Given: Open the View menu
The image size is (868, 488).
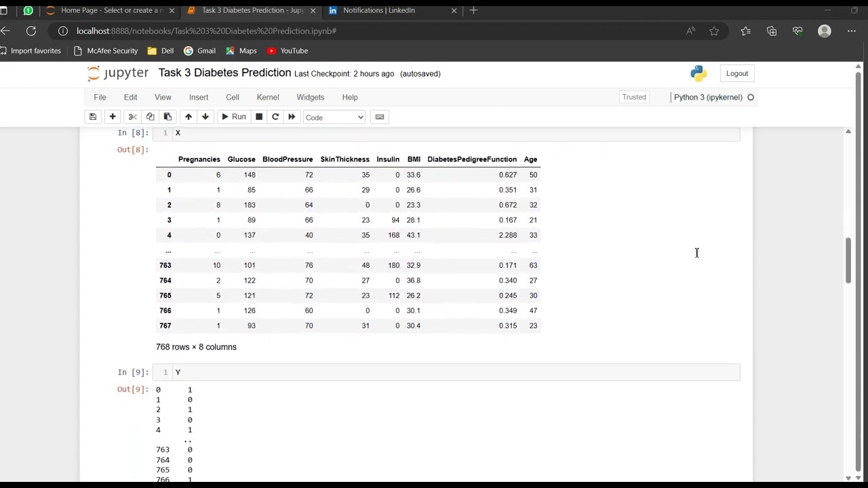Looking at the screenshot, I should (x=163, y=97).
